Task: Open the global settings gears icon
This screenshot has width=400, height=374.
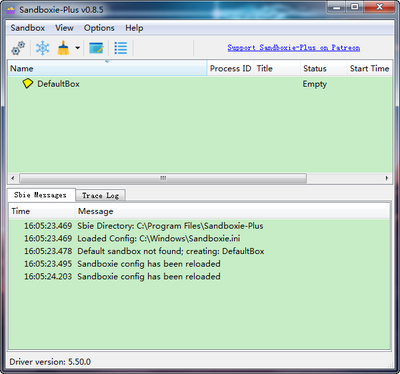Action: 18,48
